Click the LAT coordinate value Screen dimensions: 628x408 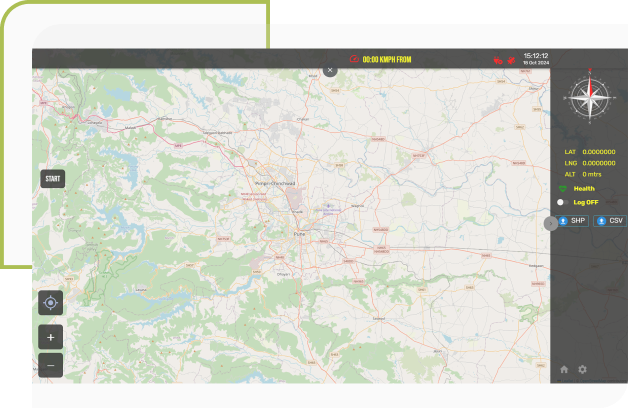[x=598, y=152]
